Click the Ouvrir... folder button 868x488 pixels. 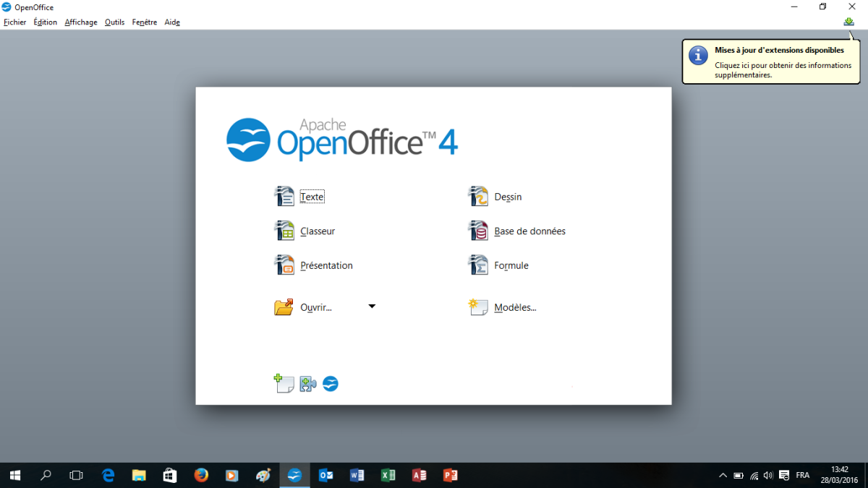[303, 307]
